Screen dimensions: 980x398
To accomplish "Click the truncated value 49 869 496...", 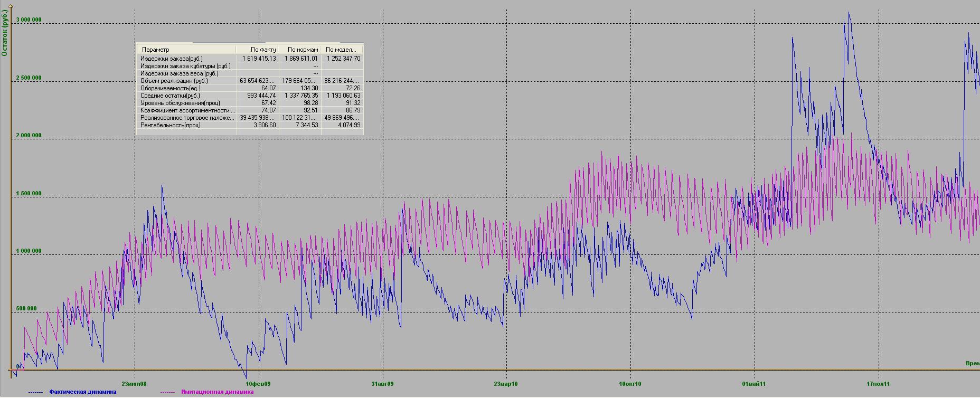I will click(x=342, y=118).
